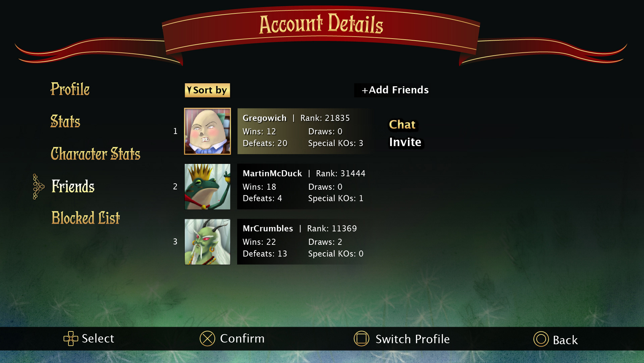The image size is (644, 363).
Task: Select MrCrumbles' green goblin avatar
Action: pos(208,242)
